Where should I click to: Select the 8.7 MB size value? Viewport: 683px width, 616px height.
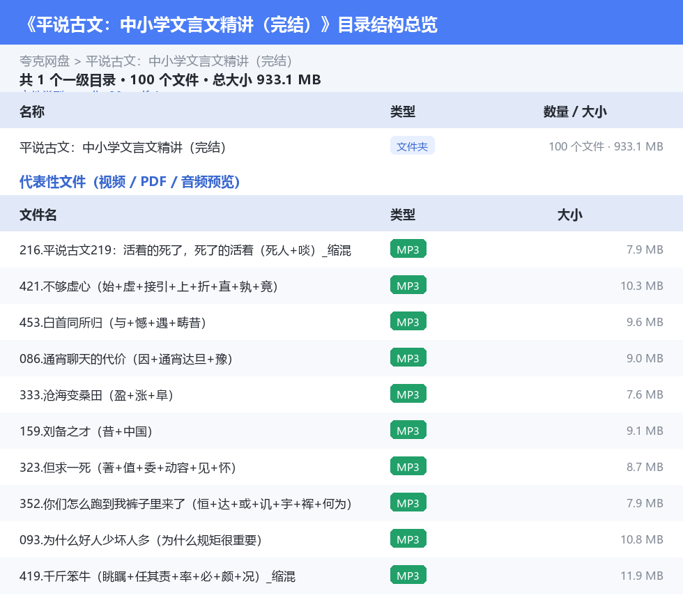645,467
